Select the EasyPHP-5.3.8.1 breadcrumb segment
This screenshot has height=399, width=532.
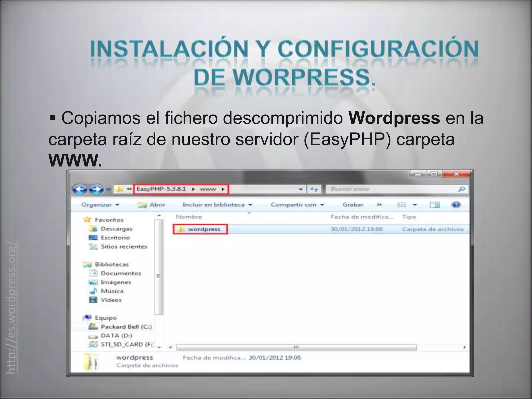[x=161, y=189]
